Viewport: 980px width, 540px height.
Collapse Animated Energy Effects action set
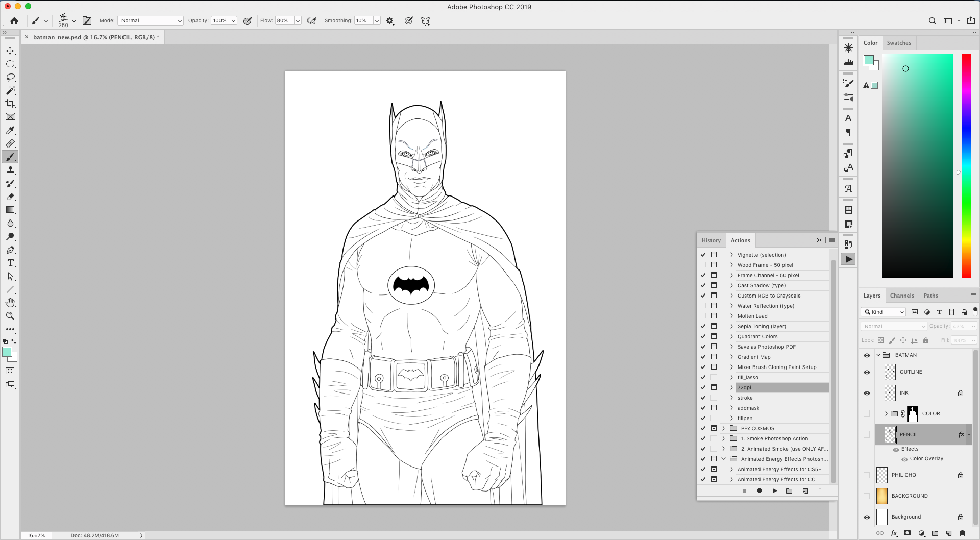(723, 459)
